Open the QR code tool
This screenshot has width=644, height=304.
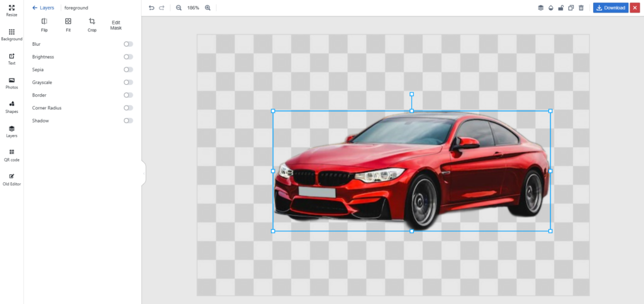click(x=11, y=156)
